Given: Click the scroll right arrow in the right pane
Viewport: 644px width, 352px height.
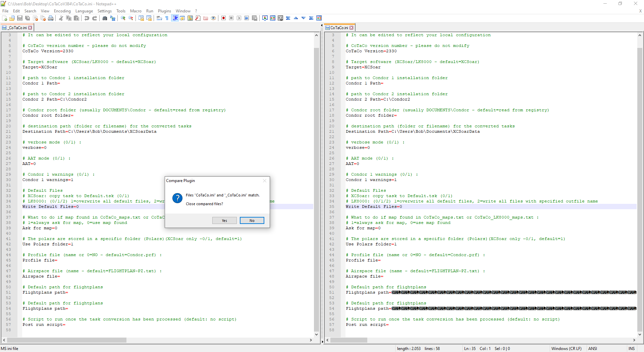Looking at the screenshot, I should [634, 340].
